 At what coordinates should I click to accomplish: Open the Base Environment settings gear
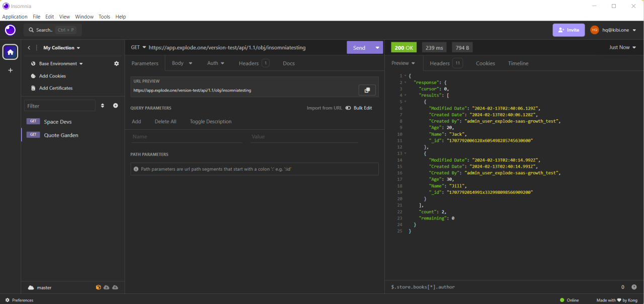(x=116, y=63)
